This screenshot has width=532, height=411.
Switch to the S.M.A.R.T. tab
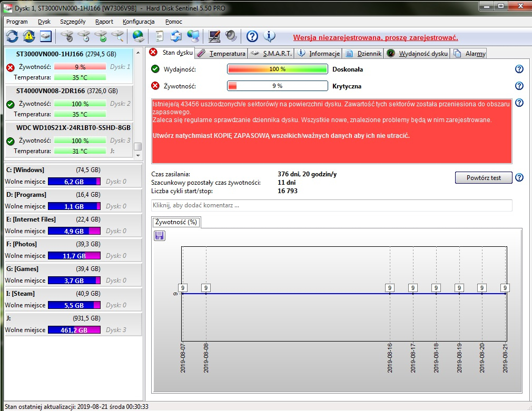[271, 54]
